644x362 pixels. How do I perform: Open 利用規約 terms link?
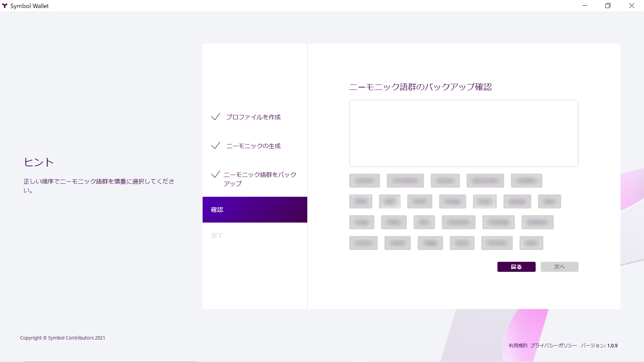pyautogui.click(x=518, y=346)
